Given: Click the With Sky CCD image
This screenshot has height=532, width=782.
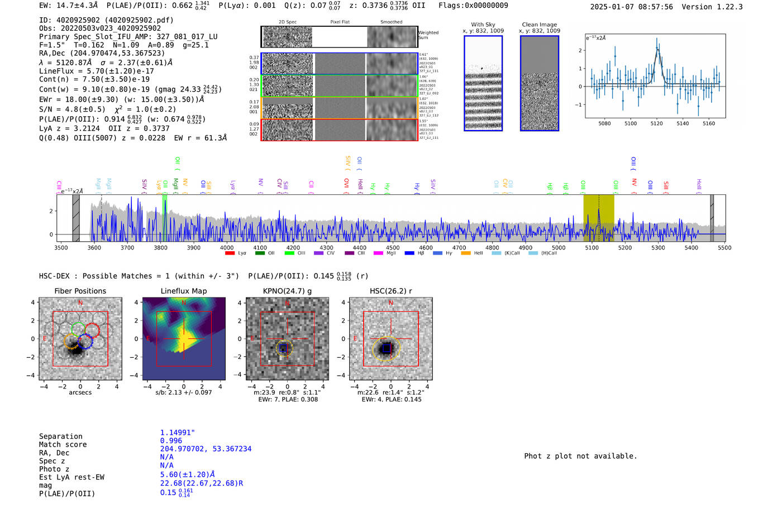Looking at the screenshot, I should coord(483,83).
